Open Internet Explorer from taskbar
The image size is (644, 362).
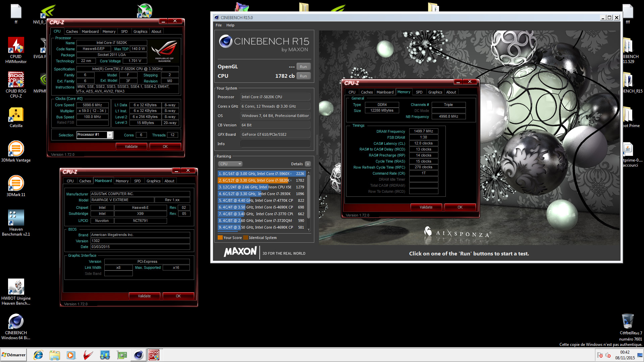[38, 355]
